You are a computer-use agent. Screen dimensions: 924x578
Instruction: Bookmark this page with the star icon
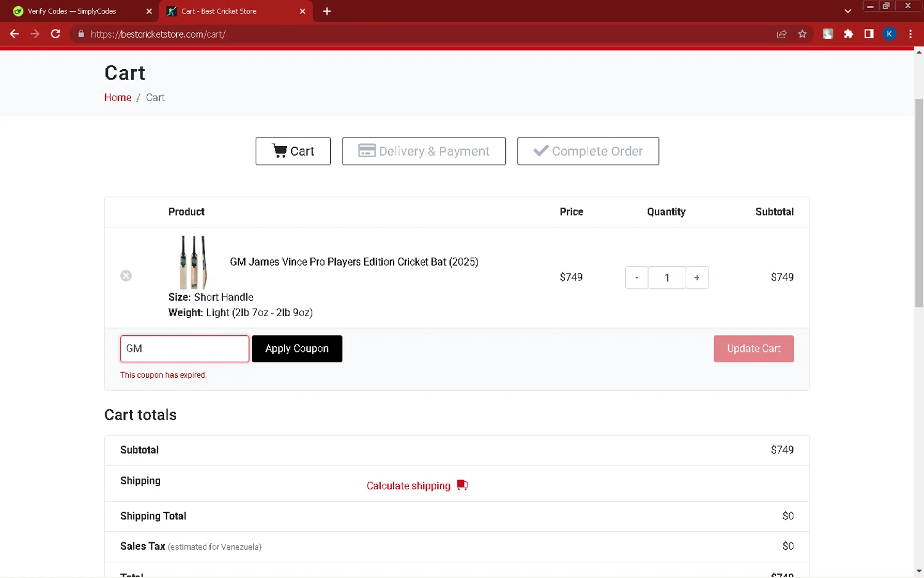click(802, 34)
